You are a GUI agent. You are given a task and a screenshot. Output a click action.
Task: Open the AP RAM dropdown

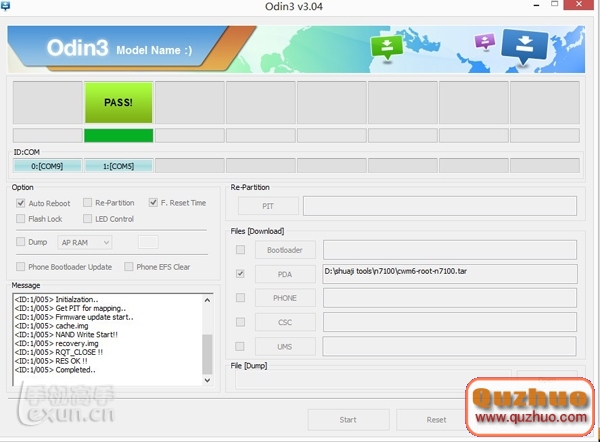coord(85,242)
